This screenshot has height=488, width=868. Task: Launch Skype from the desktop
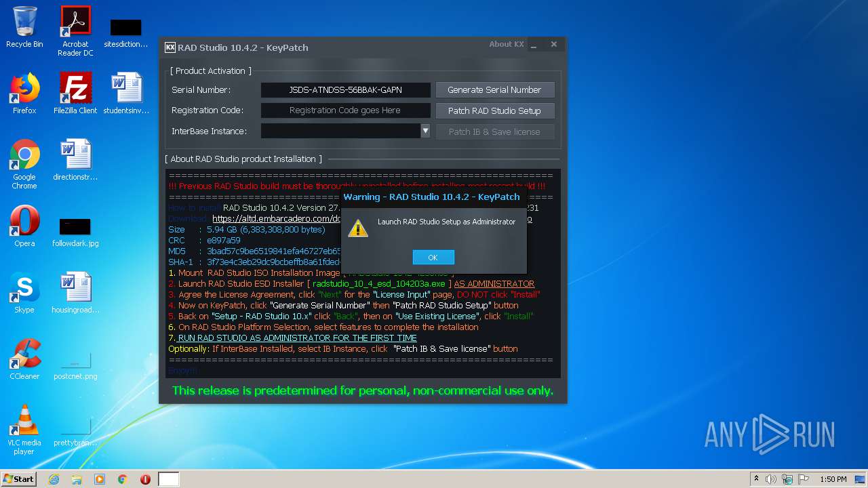point(24,293)
